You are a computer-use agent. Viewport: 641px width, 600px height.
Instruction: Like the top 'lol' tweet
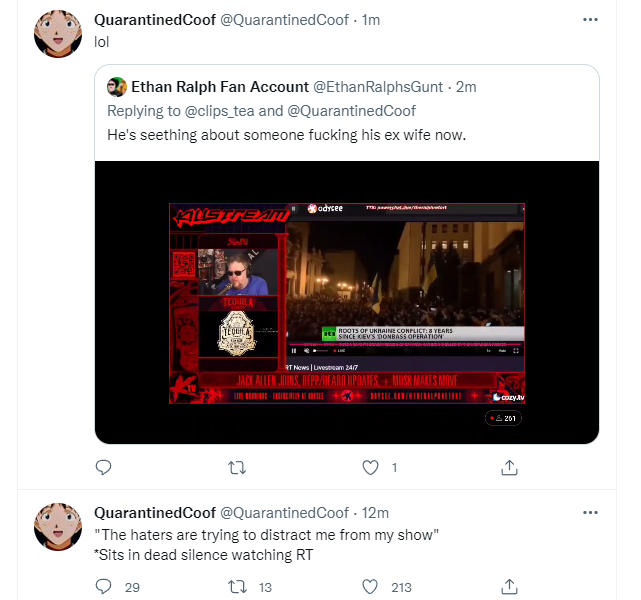[370, 468]
